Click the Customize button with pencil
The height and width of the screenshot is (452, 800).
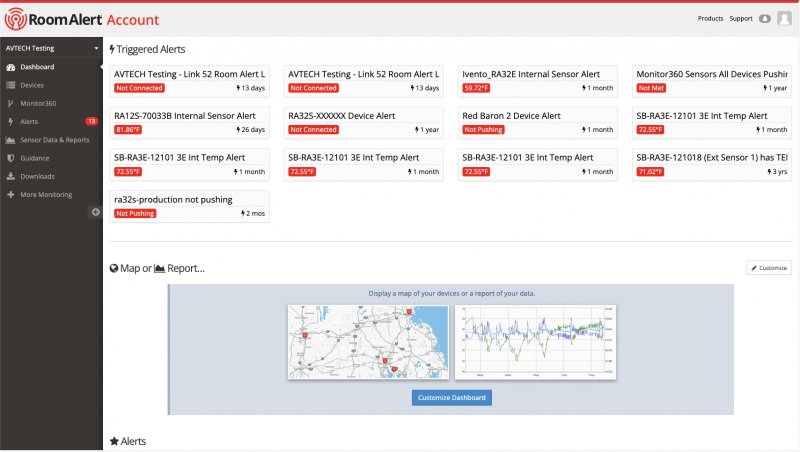(769, 268)
